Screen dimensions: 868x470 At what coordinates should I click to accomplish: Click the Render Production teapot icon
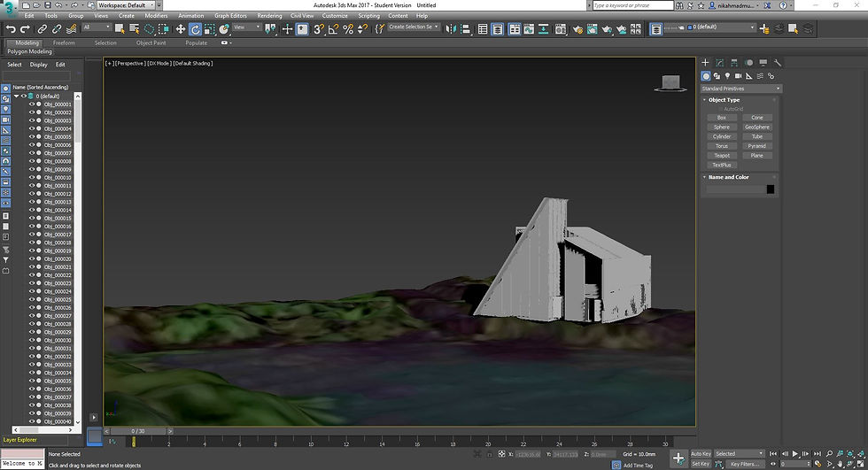[x=607, y=28]
